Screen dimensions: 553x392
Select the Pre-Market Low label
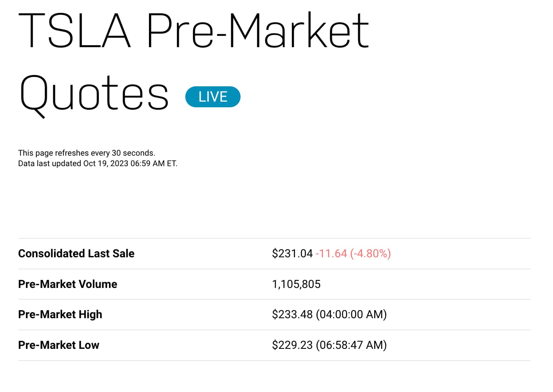(59, 345)
